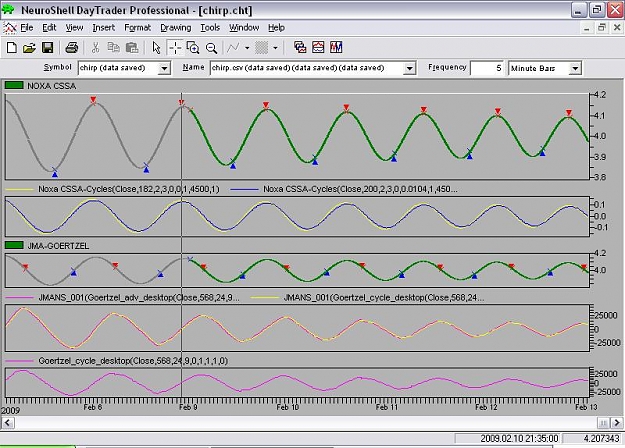Click status bar value 4.207343
Screen dimensions: 625x448
601,438
